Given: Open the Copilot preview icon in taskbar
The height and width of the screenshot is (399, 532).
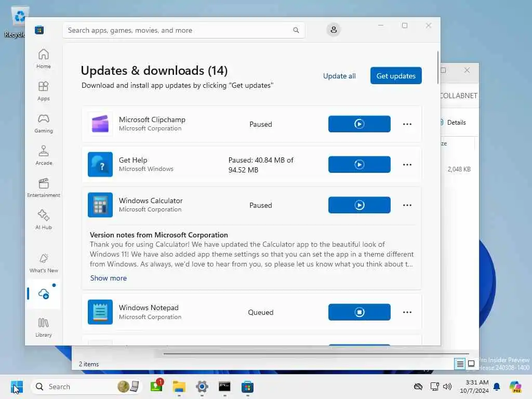Looking at the screenshot, I should pyautogui.click(x=515, y=387).
